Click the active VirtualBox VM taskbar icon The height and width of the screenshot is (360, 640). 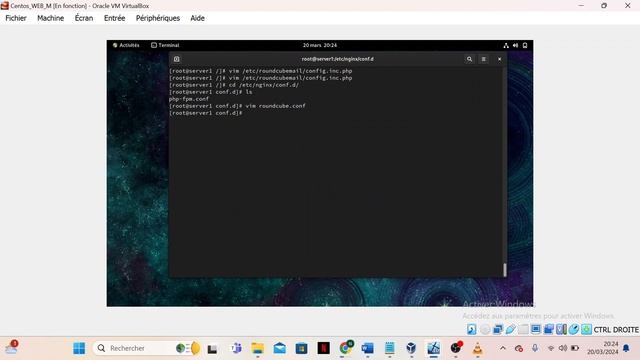click(x=433, y=348)
